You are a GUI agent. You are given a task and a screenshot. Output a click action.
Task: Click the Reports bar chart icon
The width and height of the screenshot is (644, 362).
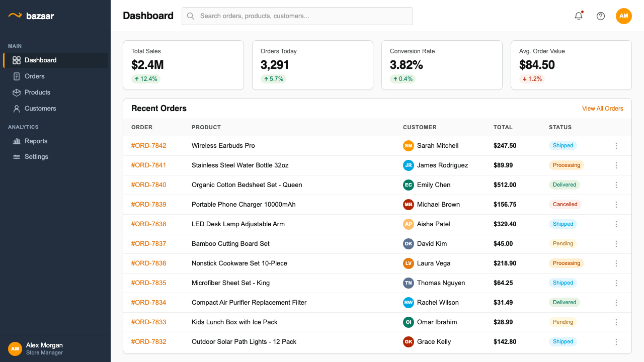[17, 141]
